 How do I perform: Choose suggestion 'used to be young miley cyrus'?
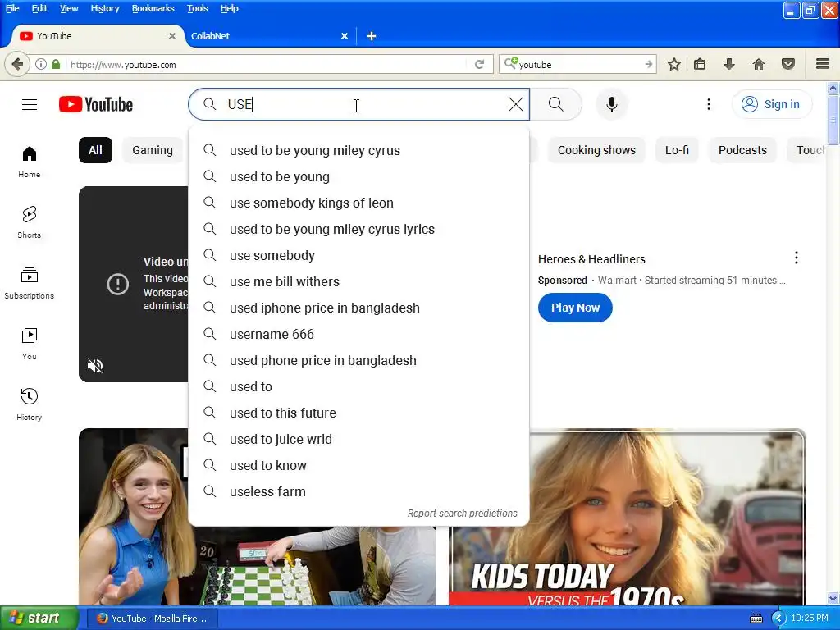coord(359,151)
